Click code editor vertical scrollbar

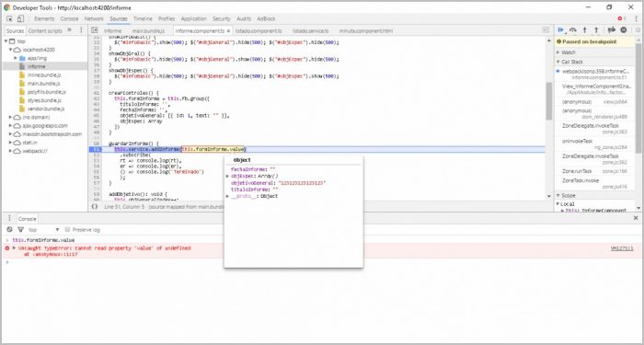point(548,101)
